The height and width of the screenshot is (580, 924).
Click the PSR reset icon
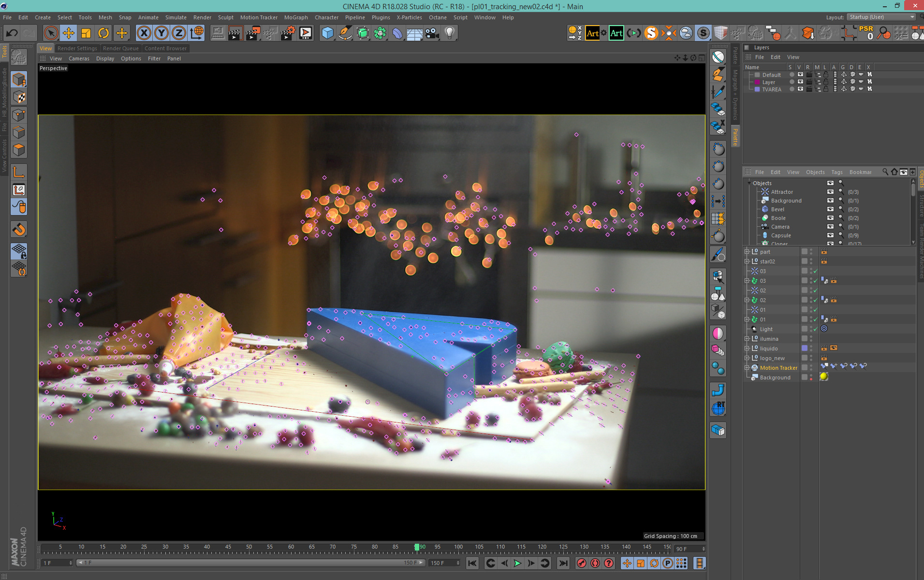[866, 33]
